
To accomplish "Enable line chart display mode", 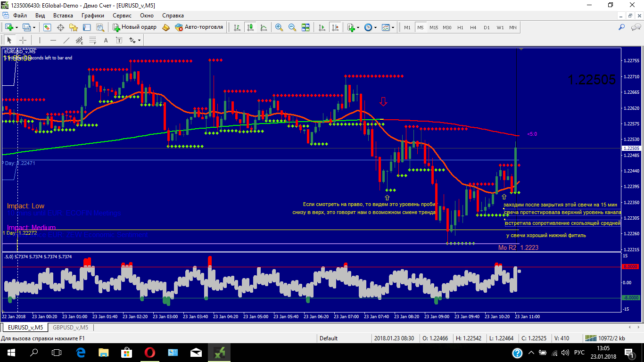I will [263, 27].
